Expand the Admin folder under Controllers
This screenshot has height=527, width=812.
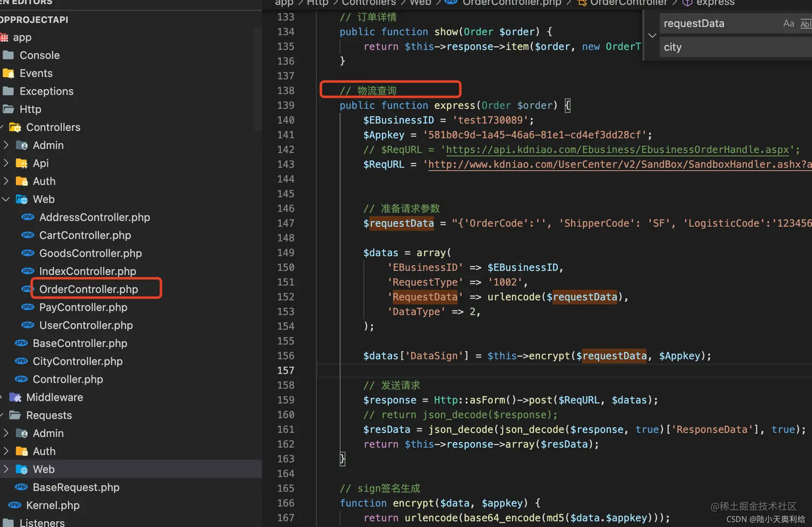[x=6, y=145]
